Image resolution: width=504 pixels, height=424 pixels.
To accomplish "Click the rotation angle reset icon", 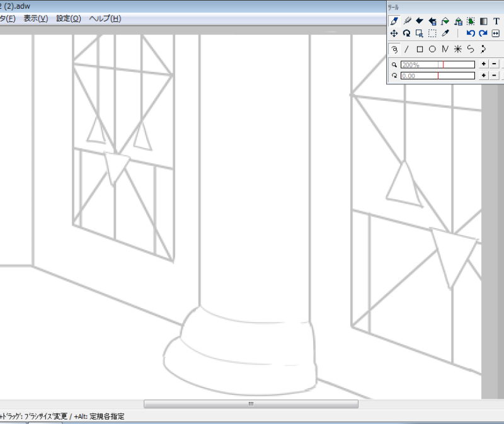I will 394,76.
